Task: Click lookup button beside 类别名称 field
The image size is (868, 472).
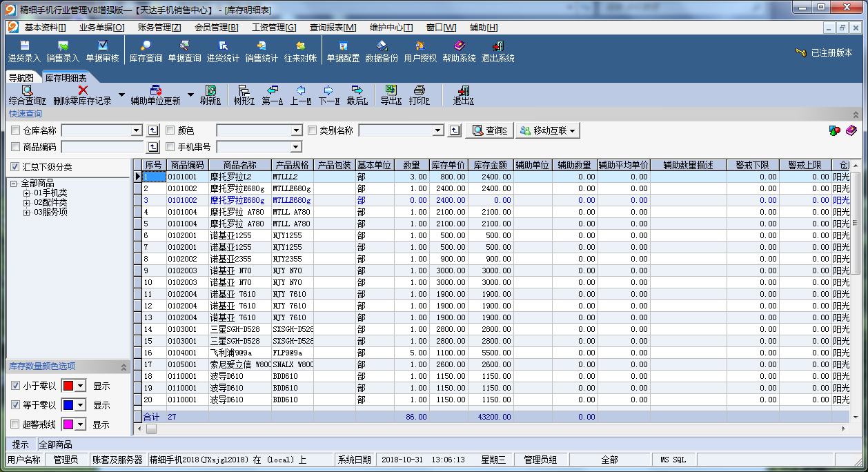Action: pos(455,130)
